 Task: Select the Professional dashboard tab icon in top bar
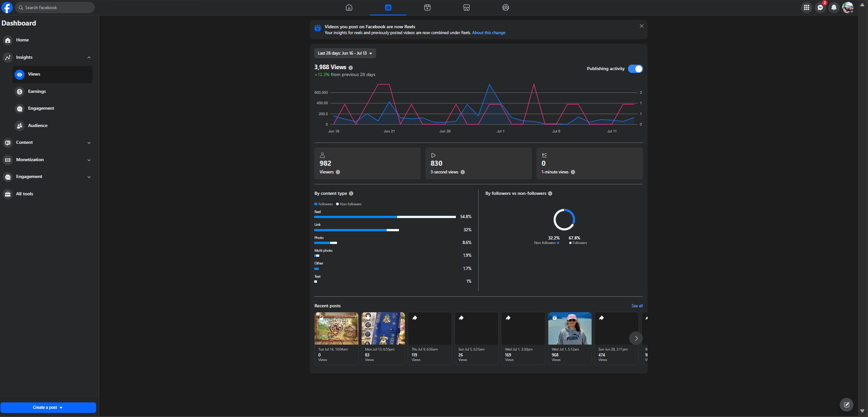[x=388, y=7]
